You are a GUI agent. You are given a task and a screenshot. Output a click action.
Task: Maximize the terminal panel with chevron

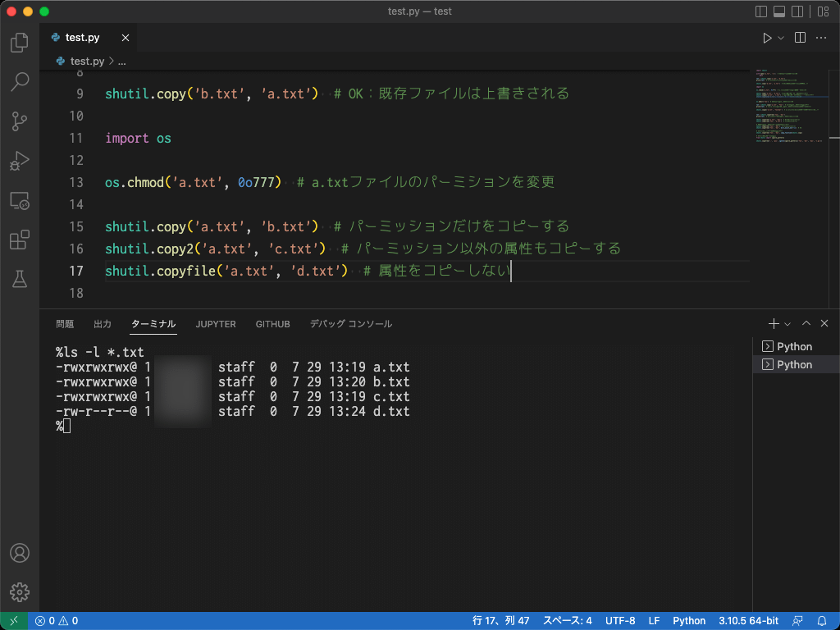806,323
